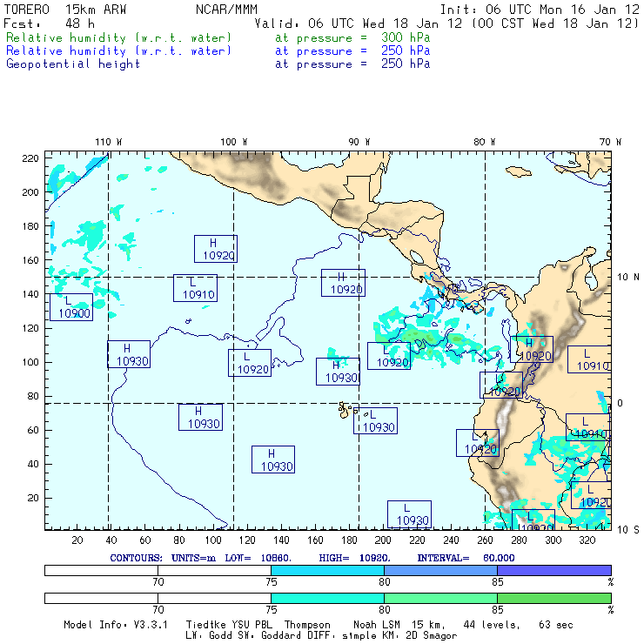Screen dimensions: 644x644
Task: Click the 'Model Info: V3.3.1' text
Action: 116,625
